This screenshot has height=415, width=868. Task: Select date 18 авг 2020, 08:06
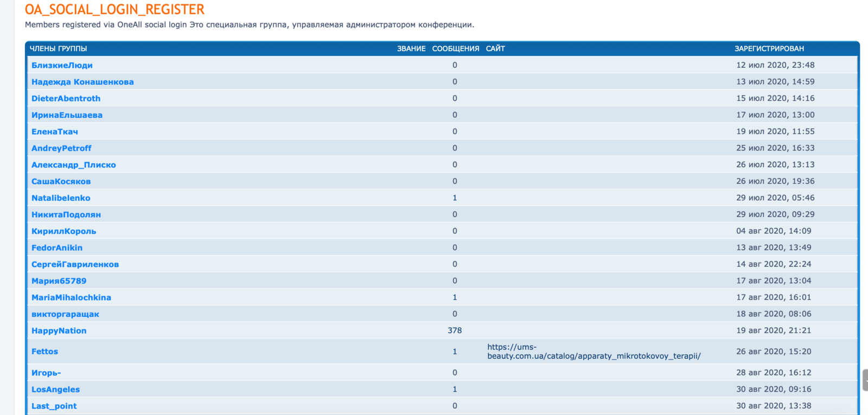pyautogui.click(x=774, y=314)
